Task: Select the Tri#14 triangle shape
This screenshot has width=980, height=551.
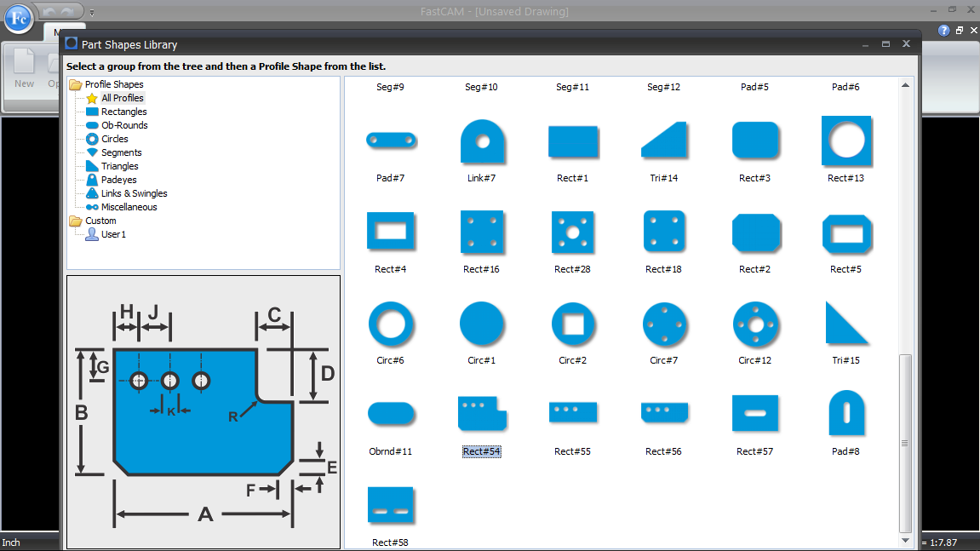Action: click(x=664, y=141)
